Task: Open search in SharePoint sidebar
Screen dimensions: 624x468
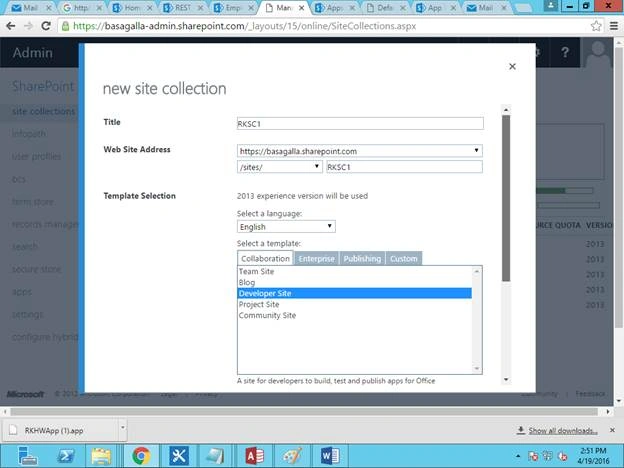Action: point(25,247)
